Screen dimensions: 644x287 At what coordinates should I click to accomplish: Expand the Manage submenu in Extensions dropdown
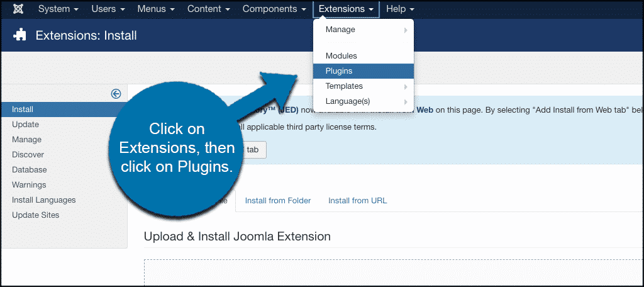[x=364, y=30]
